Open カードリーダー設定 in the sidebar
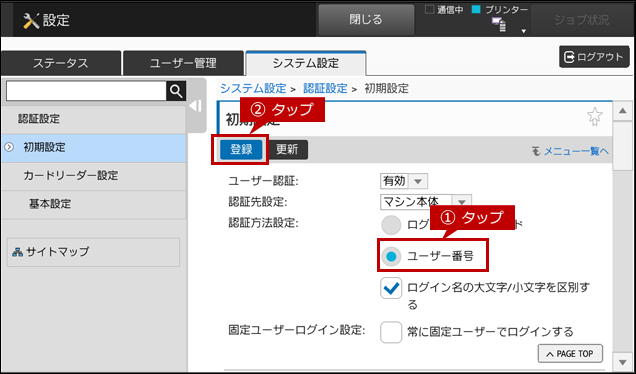636x374 pixels. pyautogui.click(x=94, y=176)
